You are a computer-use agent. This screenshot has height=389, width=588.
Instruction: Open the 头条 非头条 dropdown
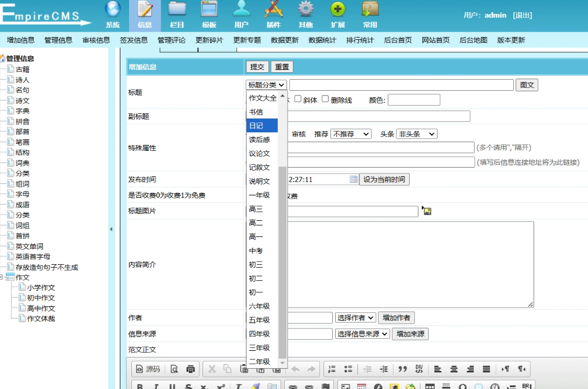pos(417,134)
